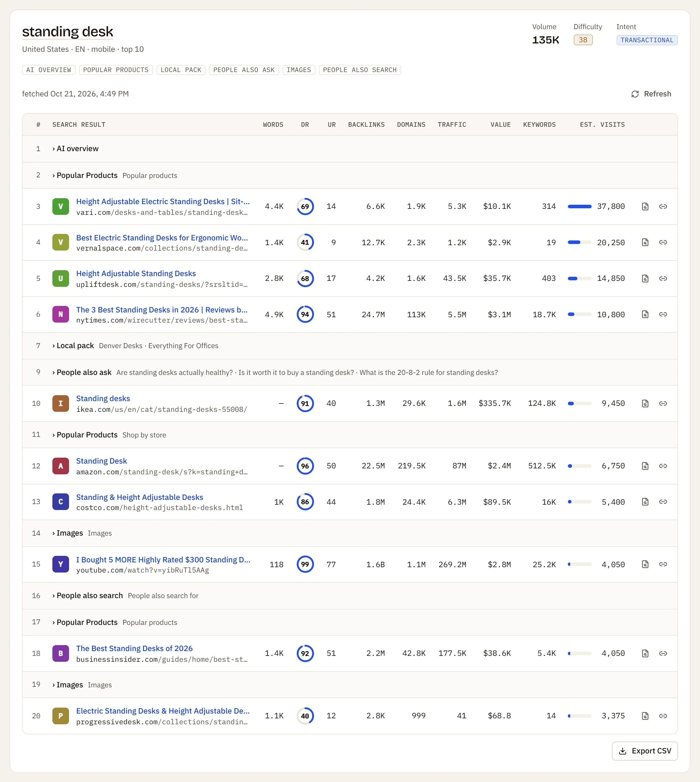Open page inspect icon for vari.com row
Viewport: 700px width, 782px height.
pyautogui.click(x=645, y=207)
